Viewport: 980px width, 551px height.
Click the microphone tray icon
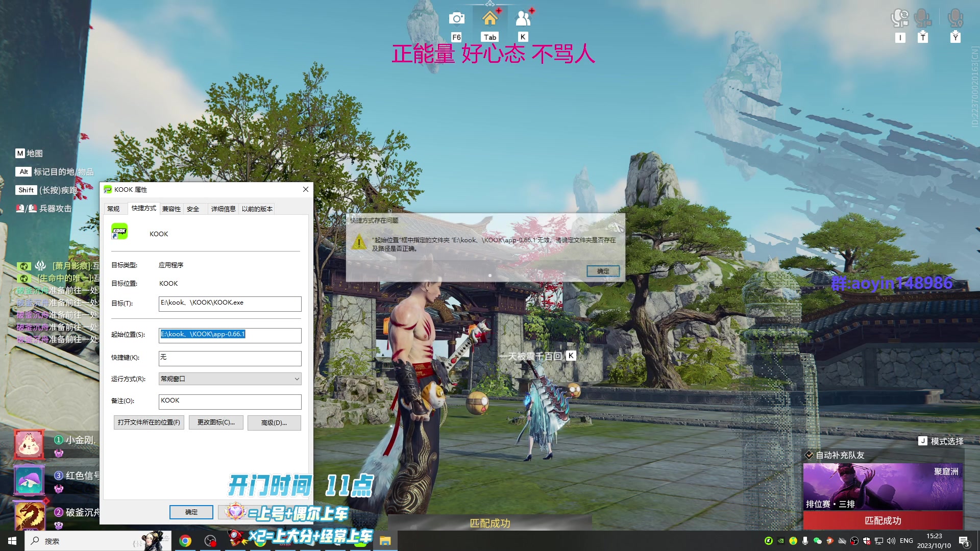click(x=805, y=541)
